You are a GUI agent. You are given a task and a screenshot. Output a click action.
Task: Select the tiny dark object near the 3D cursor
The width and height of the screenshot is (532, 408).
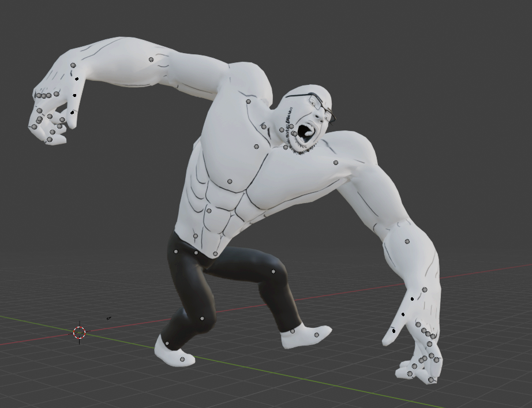point(108,317)
